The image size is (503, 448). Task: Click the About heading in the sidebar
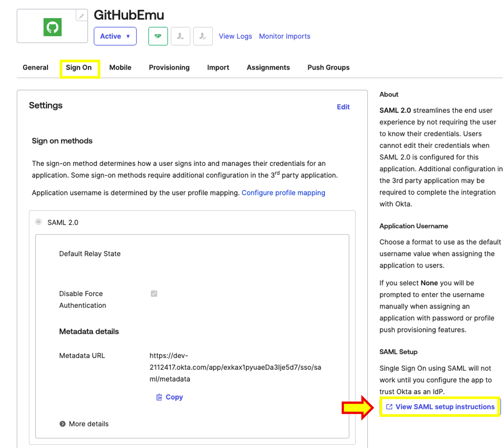point(389,94)
